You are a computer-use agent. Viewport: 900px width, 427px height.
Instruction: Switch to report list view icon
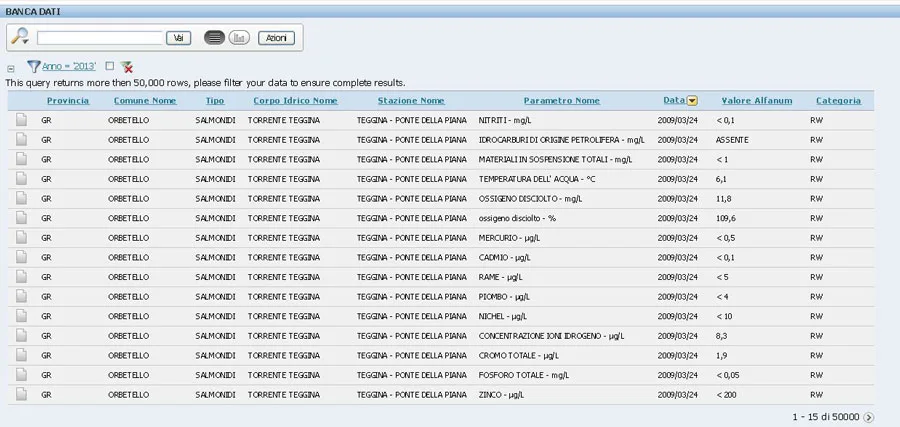(x=214, y=38)
